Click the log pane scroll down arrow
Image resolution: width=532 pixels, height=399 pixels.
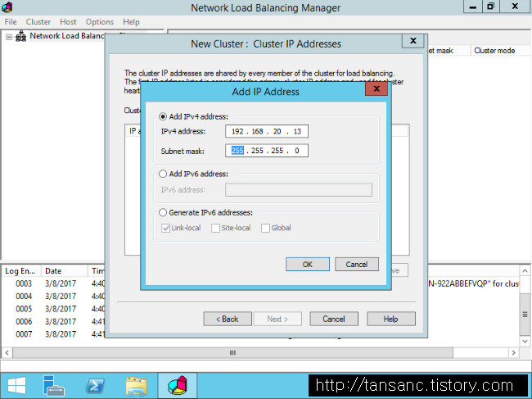[525, 342]
